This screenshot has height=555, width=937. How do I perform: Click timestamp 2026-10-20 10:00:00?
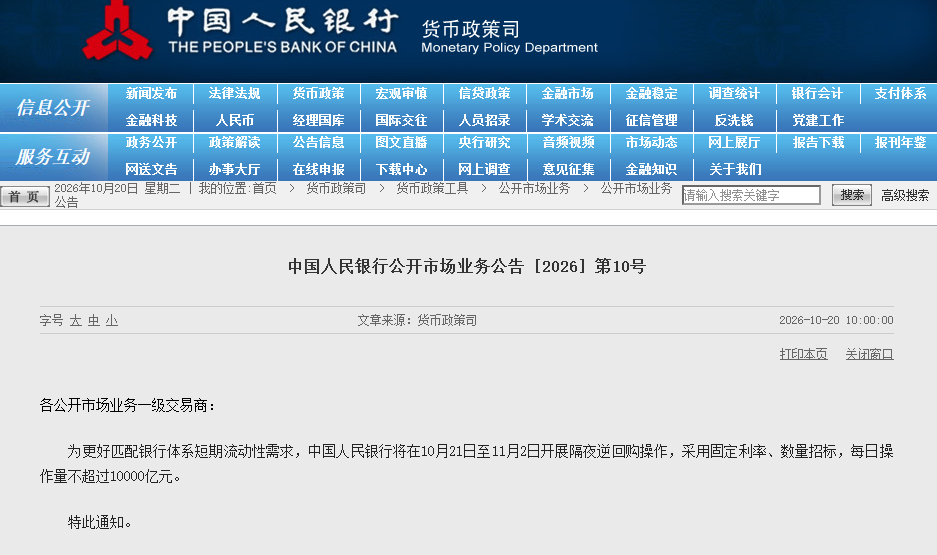point(836,320)
